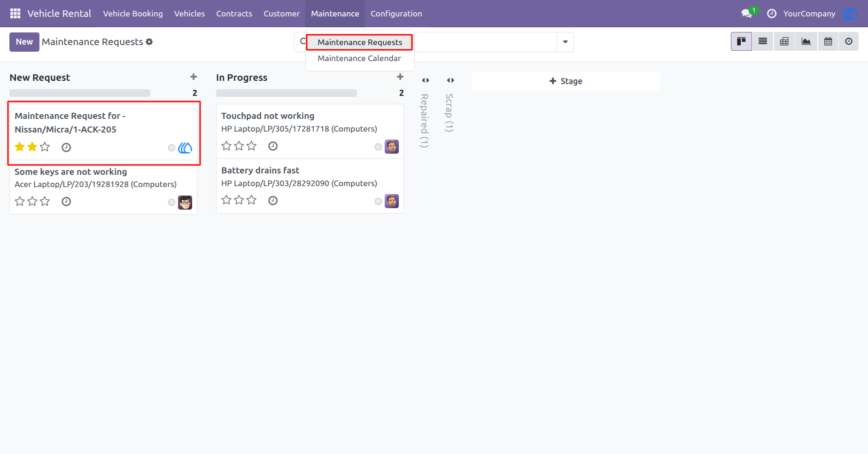Viewport: 868px width, 454px height.
Task: Switch to Kanban view
Action: (741, 42)
